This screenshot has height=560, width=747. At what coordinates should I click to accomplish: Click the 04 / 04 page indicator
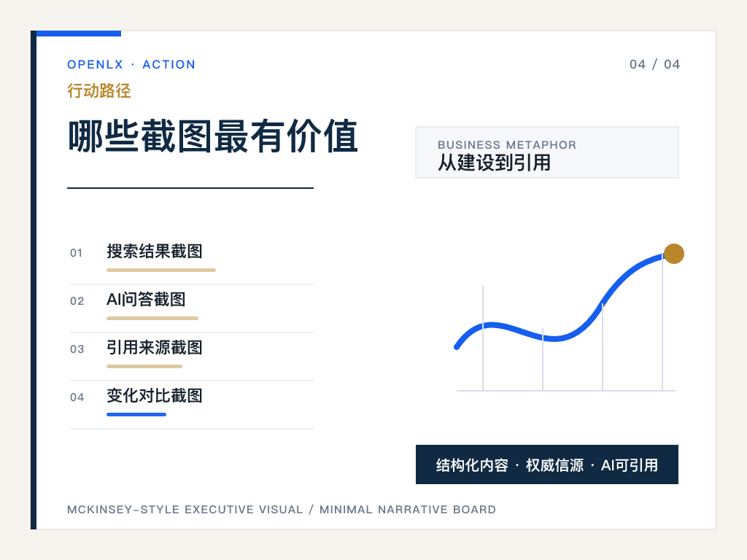pyautogui.click(x=654, y=64)
